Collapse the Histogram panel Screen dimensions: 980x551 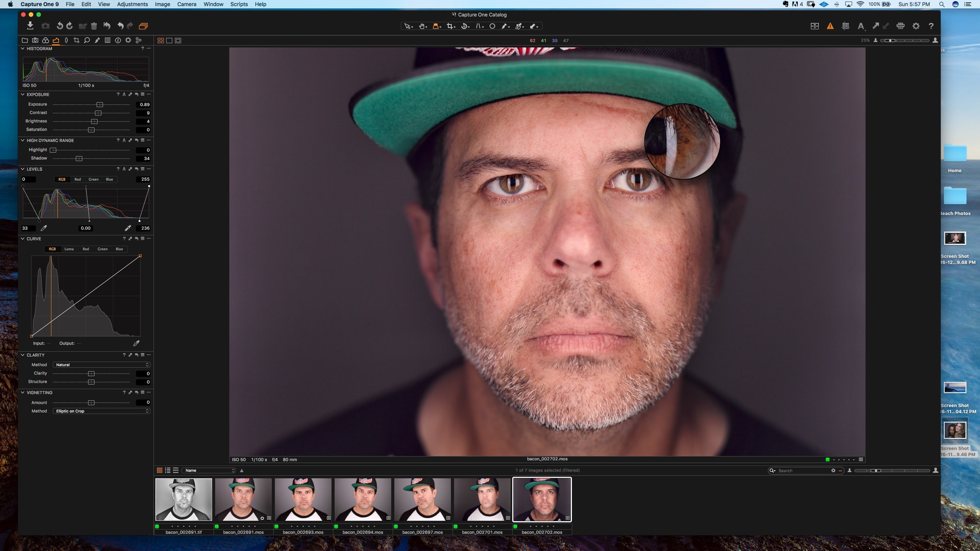pos(22,49)
